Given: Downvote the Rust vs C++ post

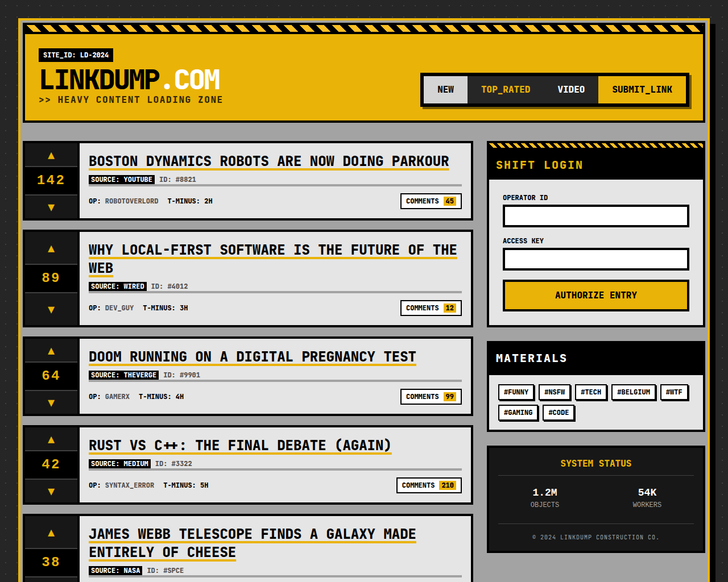Looking at the screenshot, I should [51, 492].
